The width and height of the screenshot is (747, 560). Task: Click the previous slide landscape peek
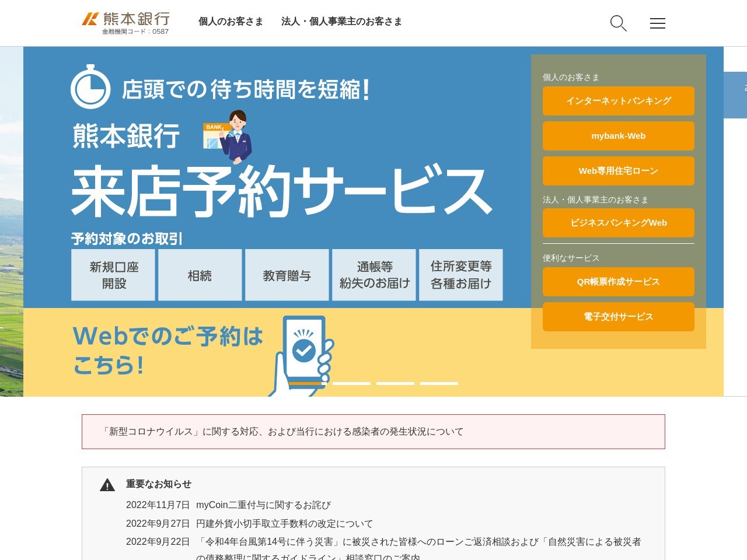coord(12,222)
